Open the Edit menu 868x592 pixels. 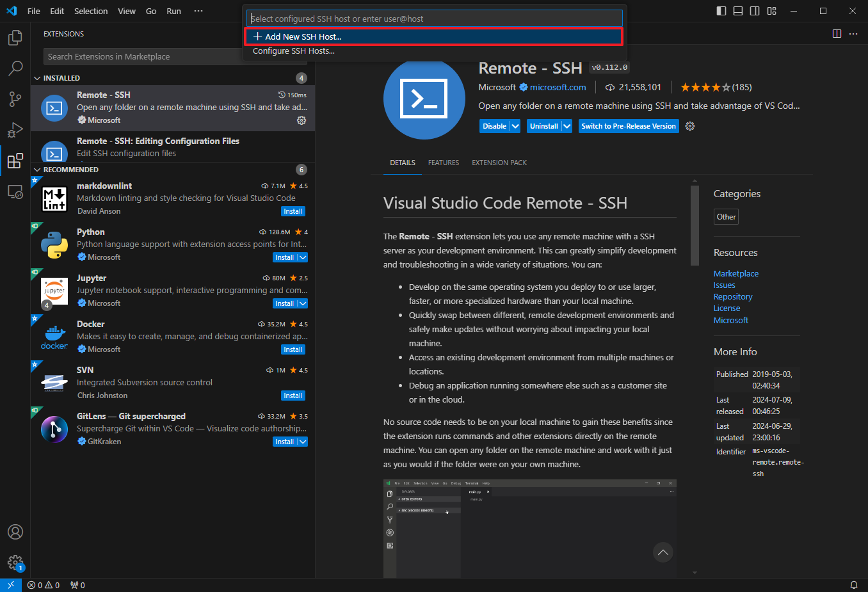(x=57, y=11)
